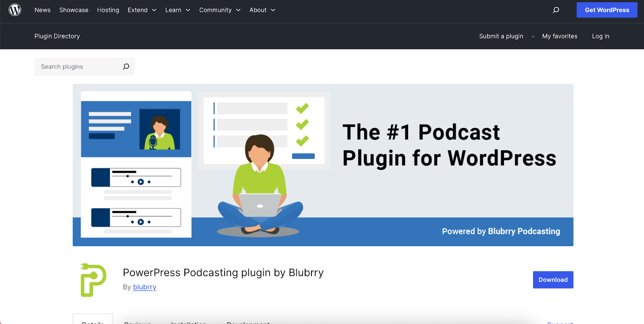Image resolution: width=644 pixels, height=324 pixels.
Task: Open the Showcase menu item
Action: click(74, 10)
